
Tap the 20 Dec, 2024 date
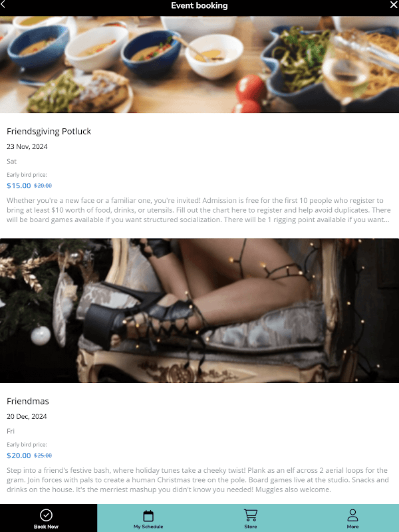point(27,416)
